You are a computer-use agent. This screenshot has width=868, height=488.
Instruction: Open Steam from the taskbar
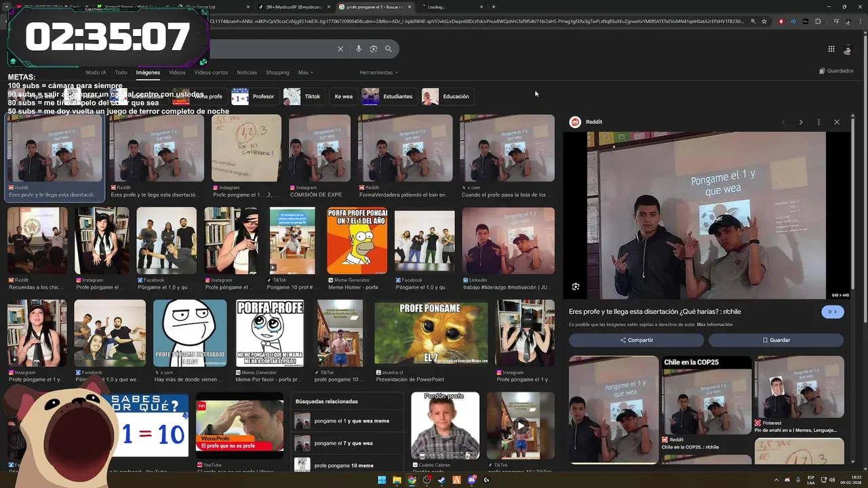coord(441,480)
